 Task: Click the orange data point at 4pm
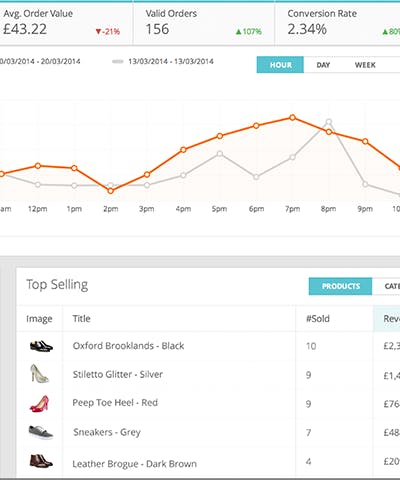(183, 150)
